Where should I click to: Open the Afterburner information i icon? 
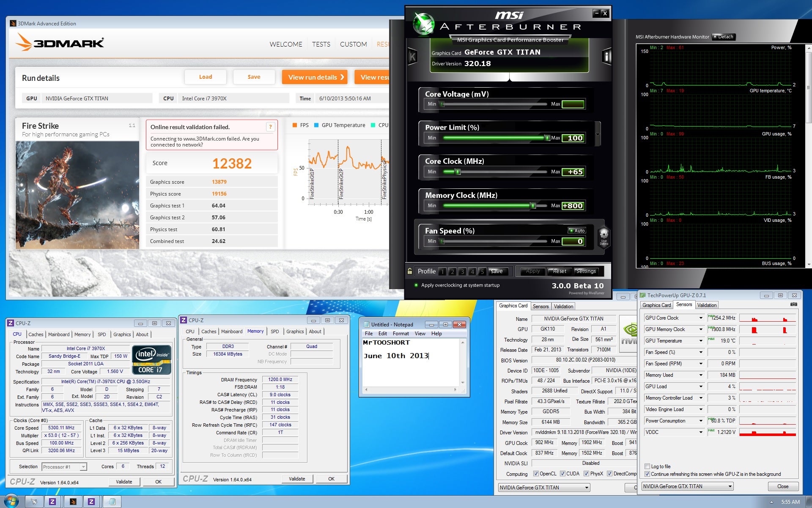pyautogui.click(x=607, y=56)
